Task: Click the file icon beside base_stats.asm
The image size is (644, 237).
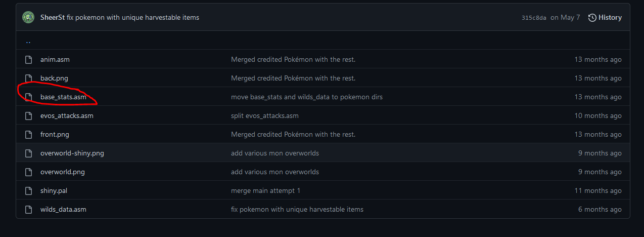Action: click(29, 97)
